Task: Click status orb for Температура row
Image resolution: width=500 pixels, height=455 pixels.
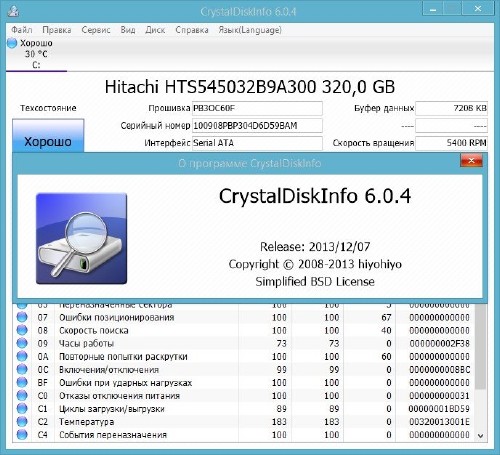Action: coord(22,421)
